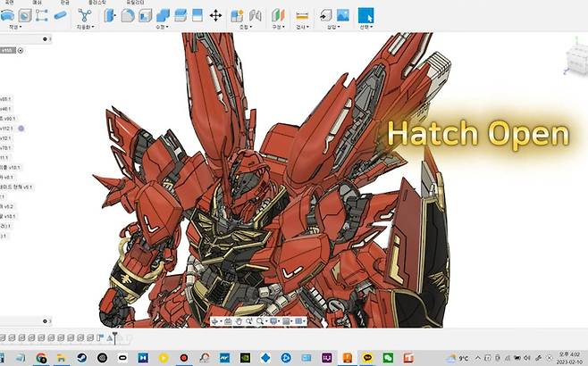Click the Insert Image icon in toolbar

342,15
